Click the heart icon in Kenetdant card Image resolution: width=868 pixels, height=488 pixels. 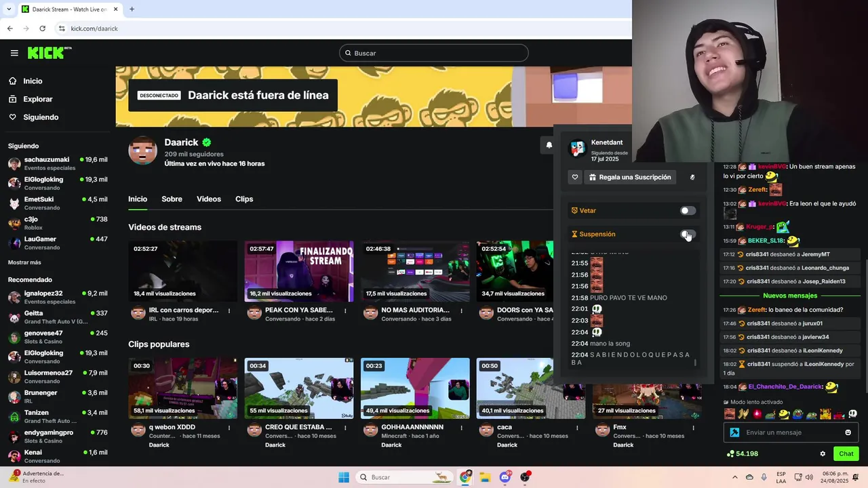[x=575, y=178]
